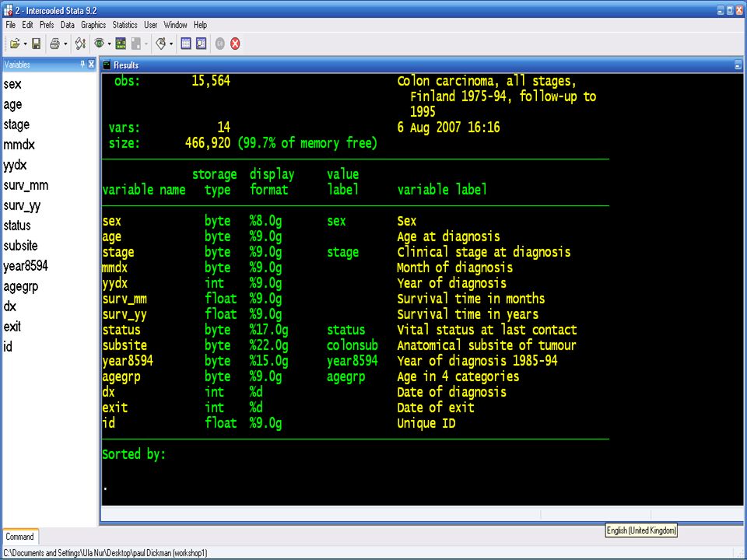The image size is (747, 560).
Task: Select variable id in Variables list
Action: 8,347
